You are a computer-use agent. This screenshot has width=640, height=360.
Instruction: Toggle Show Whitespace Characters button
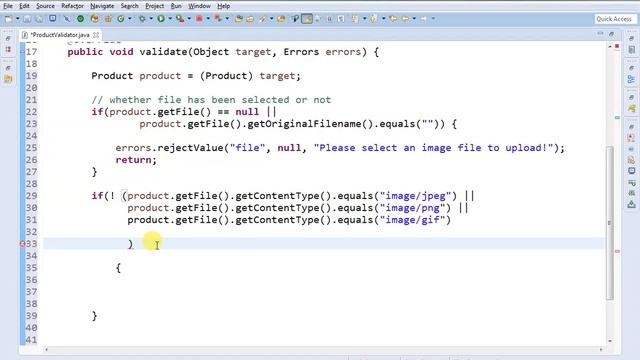[341, 19]
